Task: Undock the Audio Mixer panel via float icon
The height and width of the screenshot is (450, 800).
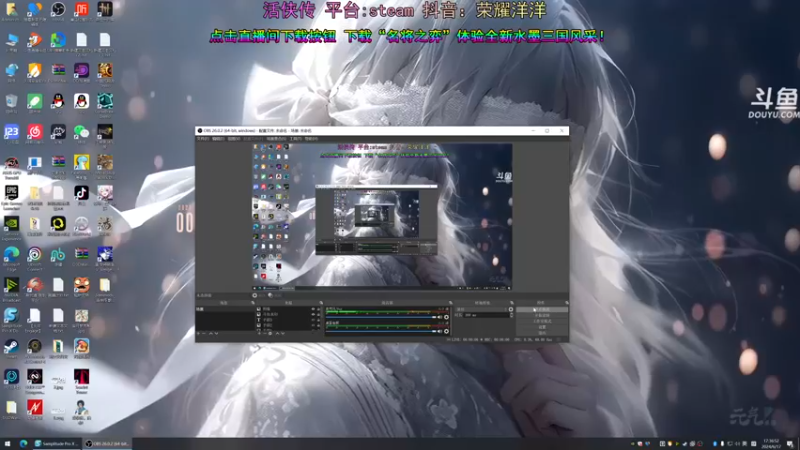Action: tap(451, 302)
